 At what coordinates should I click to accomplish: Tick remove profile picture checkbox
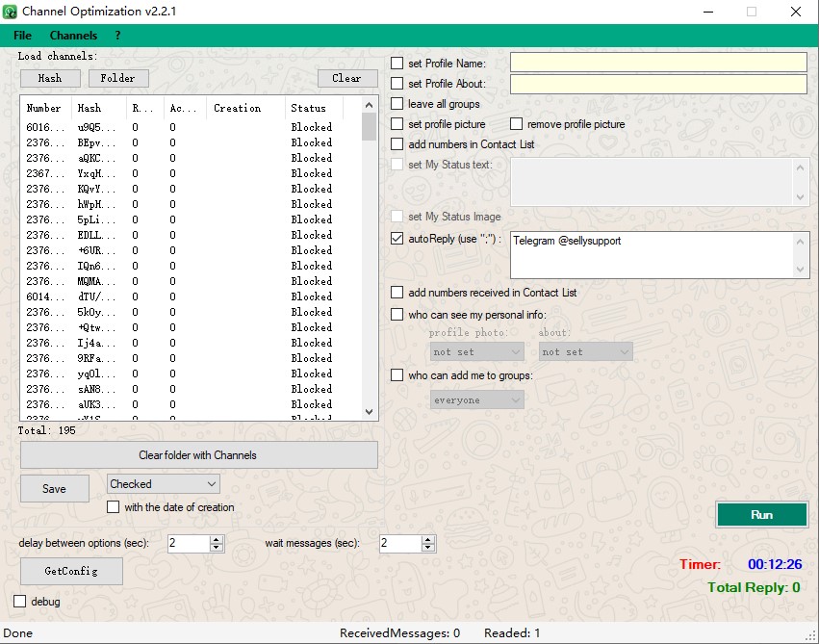click(x=516, y=124)
